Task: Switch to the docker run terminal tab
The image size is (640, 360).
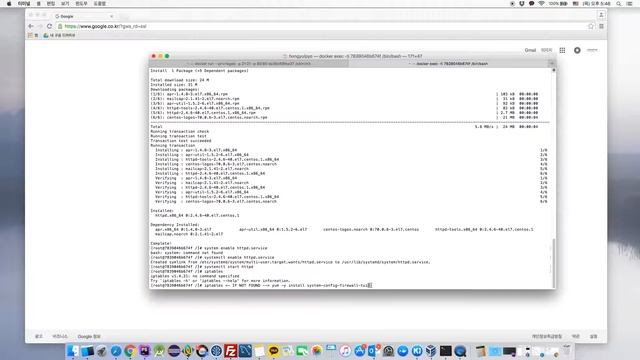Action: (249, 64)
